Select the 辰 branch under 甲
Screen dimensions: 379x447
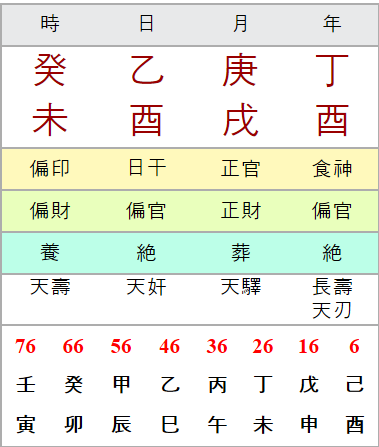click(x=121, y=424)
